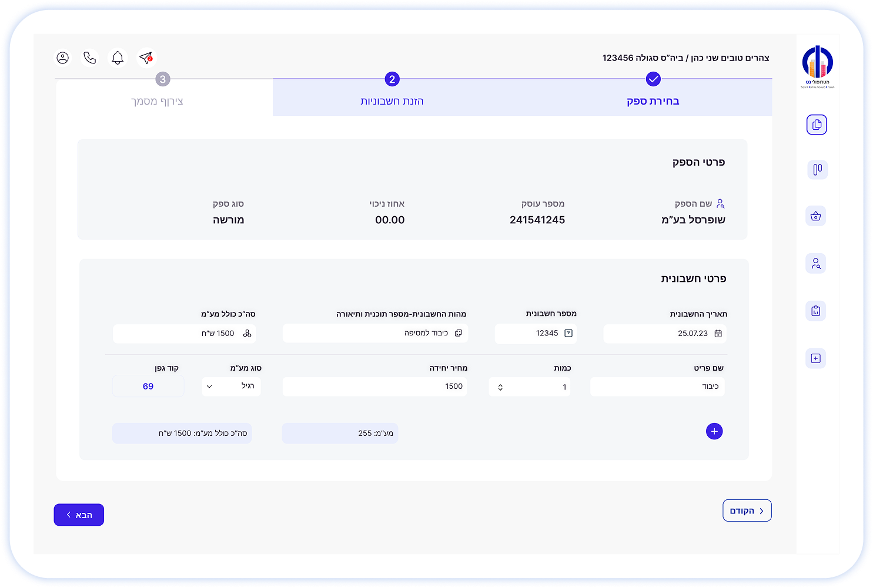Screen dimensions: 873x588
Task: Open the user profile icon
Action: click(62, 58)
